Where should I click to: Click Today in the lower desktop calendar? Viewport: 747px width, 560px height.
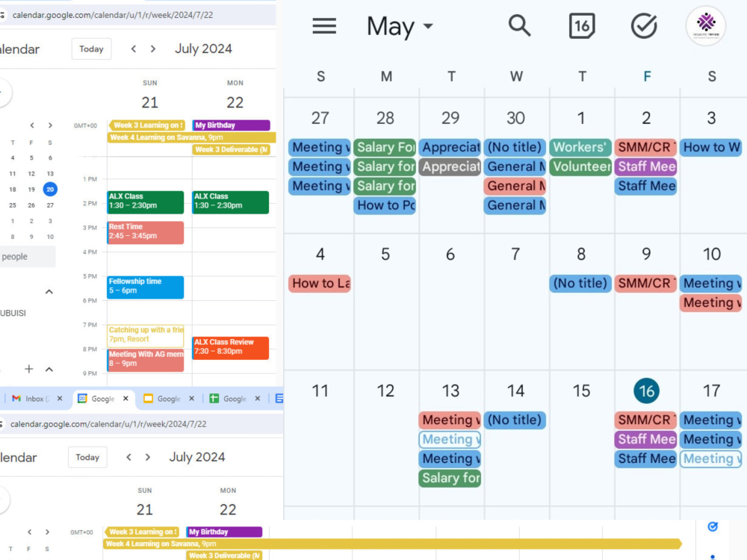click(x=87, y=457)
